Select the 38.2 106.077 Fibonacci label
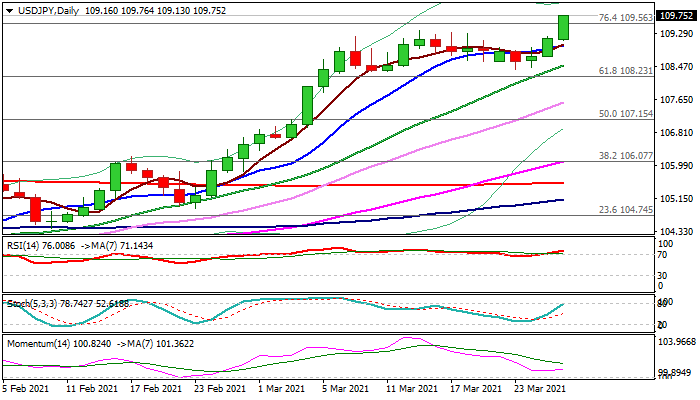Image resolution: width=700 pixels, height=400 pixels. pos(625,156)
